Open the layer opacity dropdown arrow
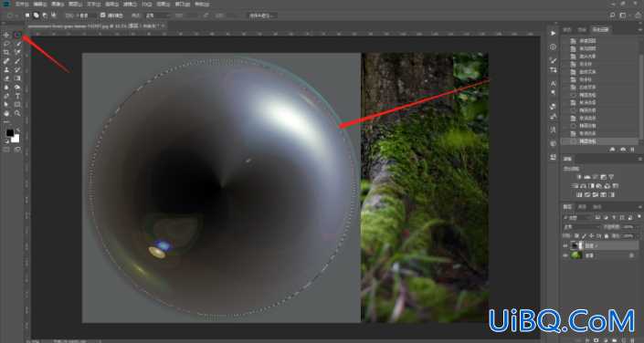Viewport: 644px width, 343px height. click(638, 226)
